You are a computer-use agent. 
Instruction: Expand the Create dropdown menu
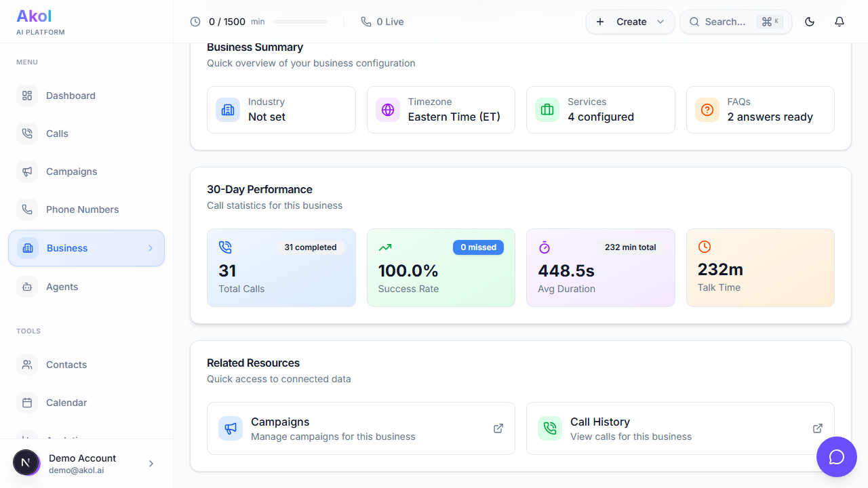point(660,22)
